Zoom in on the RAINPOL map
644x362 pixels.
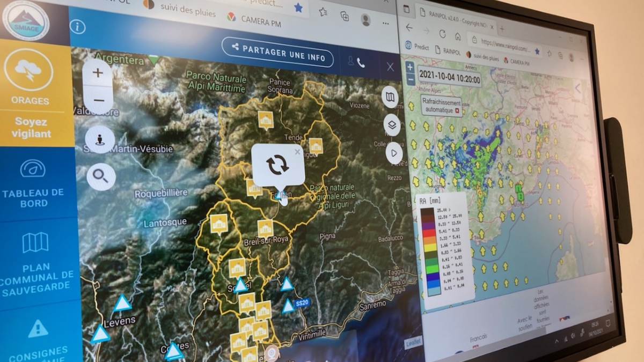[x=409, y=68]
